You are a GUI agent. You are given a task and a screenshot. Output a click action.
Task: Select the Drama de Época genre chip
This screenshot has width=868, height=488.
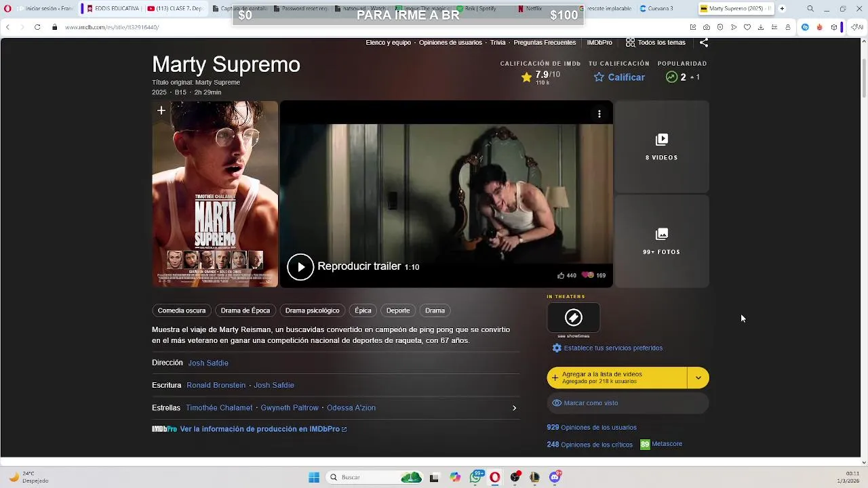point(245,310)
